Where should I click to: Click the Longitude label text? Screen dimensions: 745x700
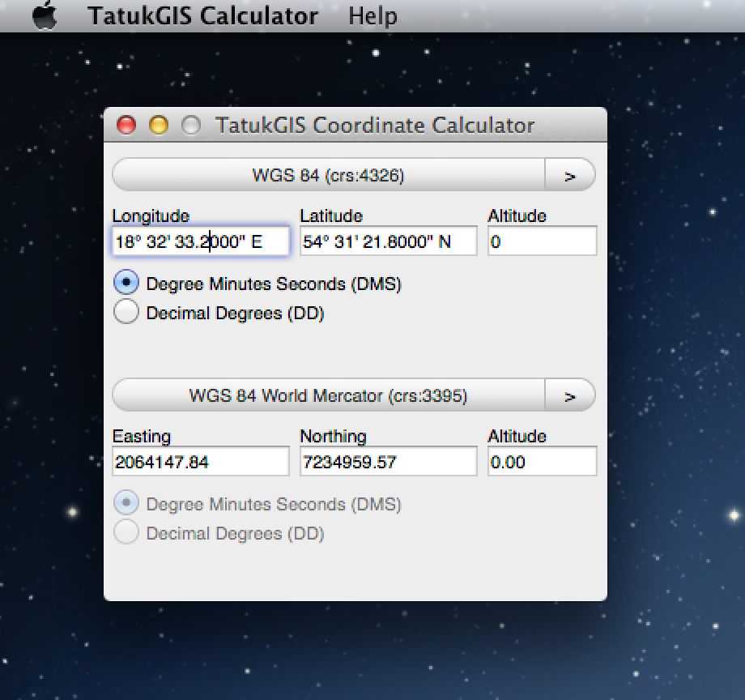pos(151,216)
